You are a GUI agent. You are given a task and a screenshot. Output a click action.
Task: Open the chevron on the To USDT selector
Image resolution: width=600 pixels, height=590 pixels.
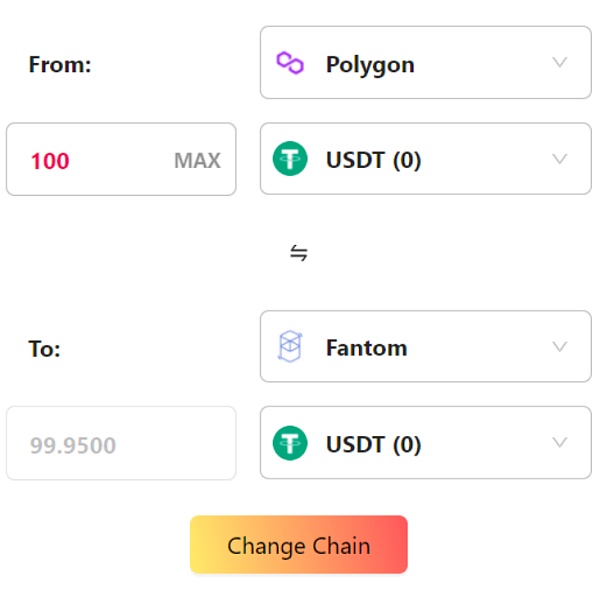(x=560, y=443)
